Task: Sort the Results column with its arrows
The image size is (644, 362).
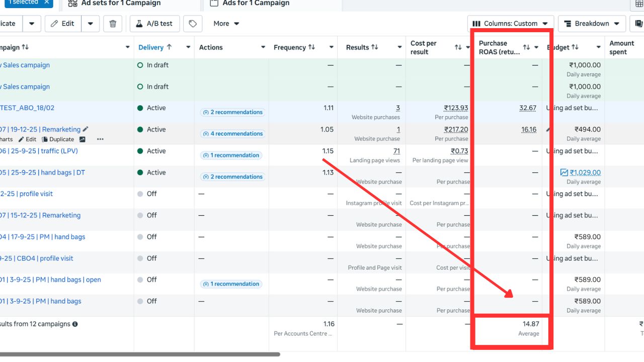Action: [375, 47]
